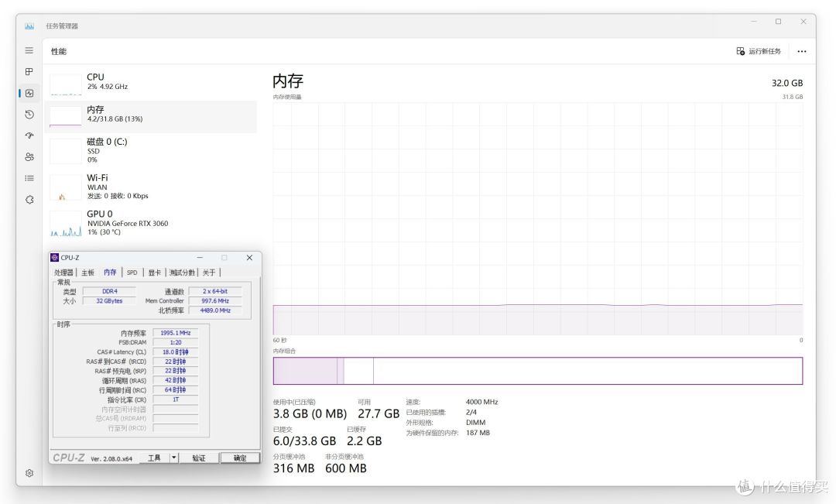
Task: Open the App history page icon
Action: point(29,114)
